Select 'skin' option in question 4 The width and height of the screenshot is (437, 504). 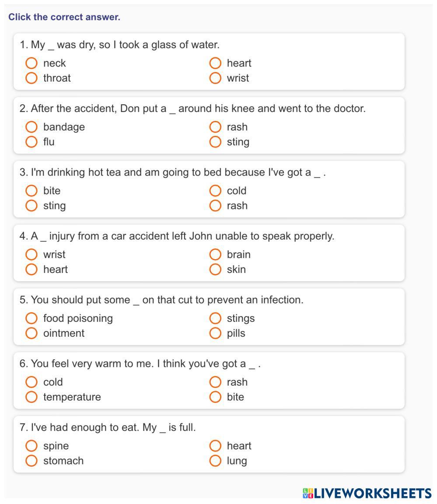pyautogui.click(x=215, y=269)
